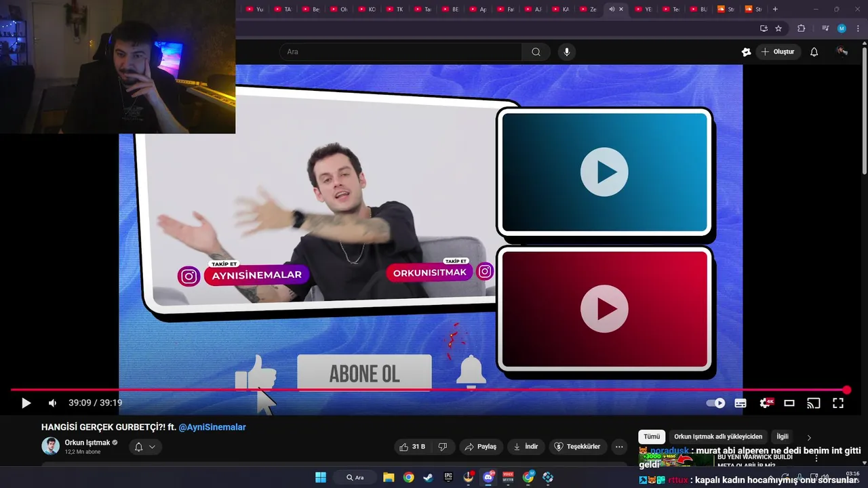Switch to the Yu browser tab
The width and height of the screenshot is (868, 488).
pos(255,9)
